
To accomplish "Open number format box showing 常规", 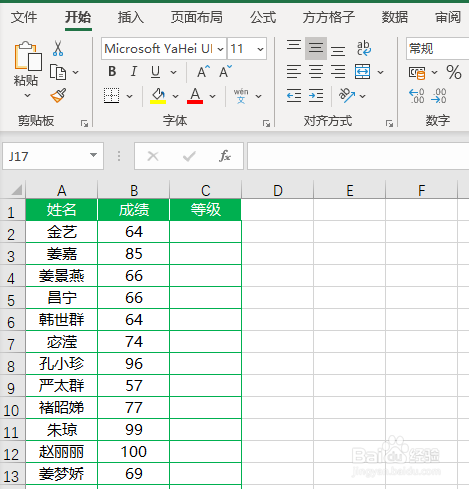I will [437, 49].
